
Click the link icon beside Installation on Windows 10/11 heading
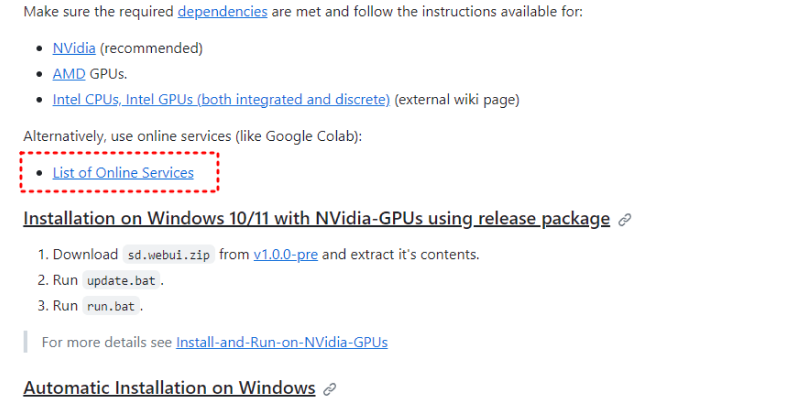pos(625,219)
